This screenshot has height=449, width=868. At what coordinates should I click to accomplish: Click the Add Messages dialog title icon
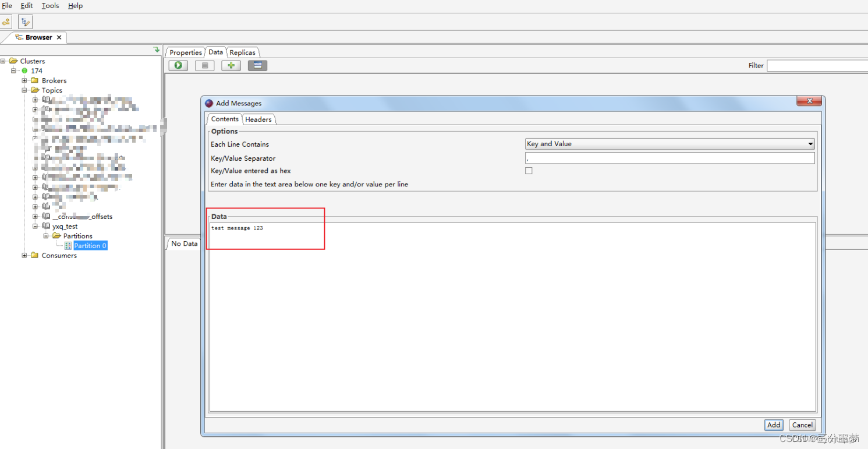209,103
